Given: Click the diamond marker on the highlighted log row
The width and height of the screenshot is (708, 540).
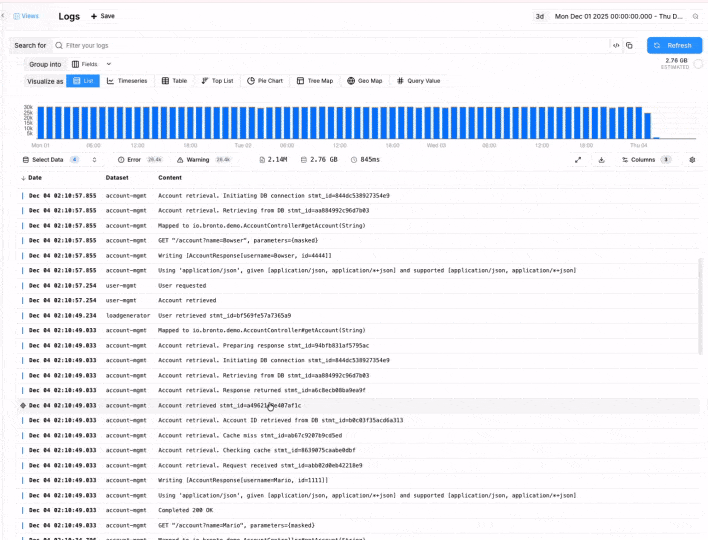Looking at the screenshot, I should [23, 405].
